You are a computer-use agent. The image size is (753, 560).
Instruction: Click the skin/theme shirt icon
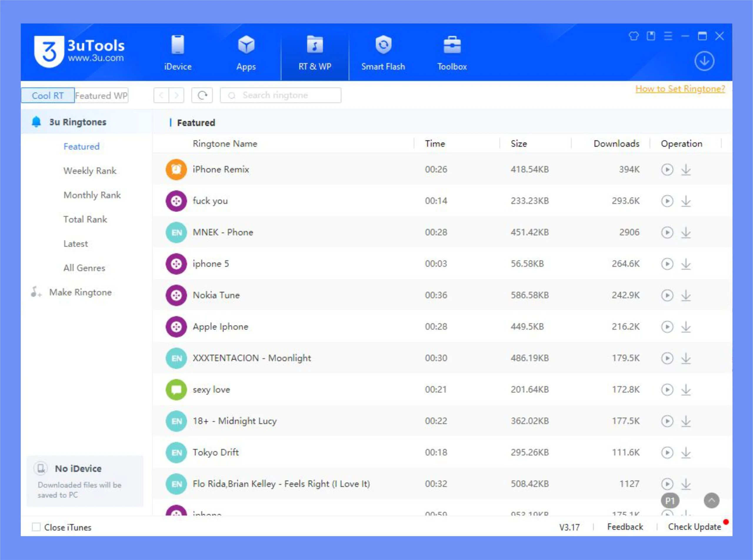633,36
